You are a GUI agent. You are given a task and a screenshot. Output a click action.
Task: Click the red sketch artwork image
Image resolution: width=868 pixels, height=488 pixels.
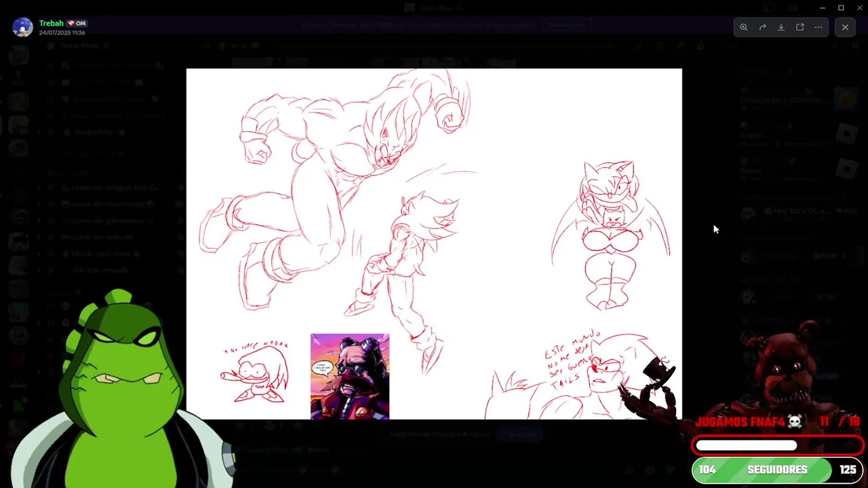pos(434,244)
